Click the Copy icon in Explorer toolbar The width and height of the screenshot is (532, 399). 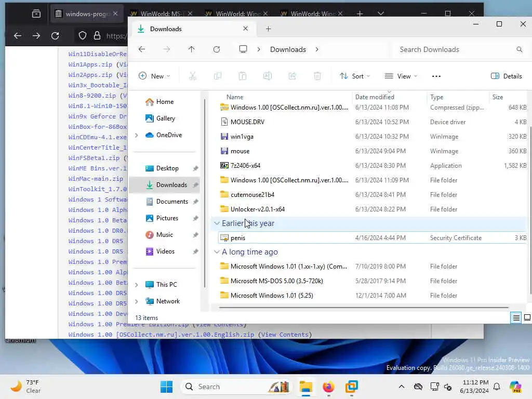pyautogui.click(x=218, y=76)
